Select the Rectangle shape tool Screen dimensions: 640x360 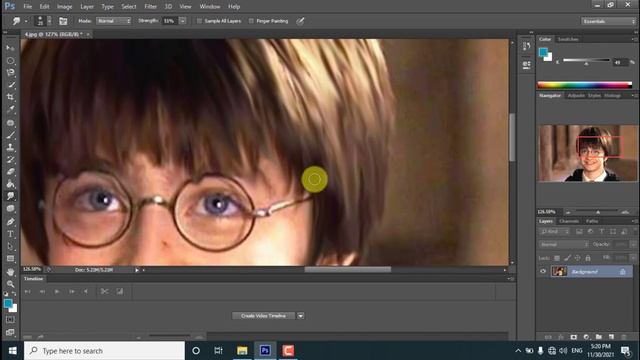tap(10, 259)
